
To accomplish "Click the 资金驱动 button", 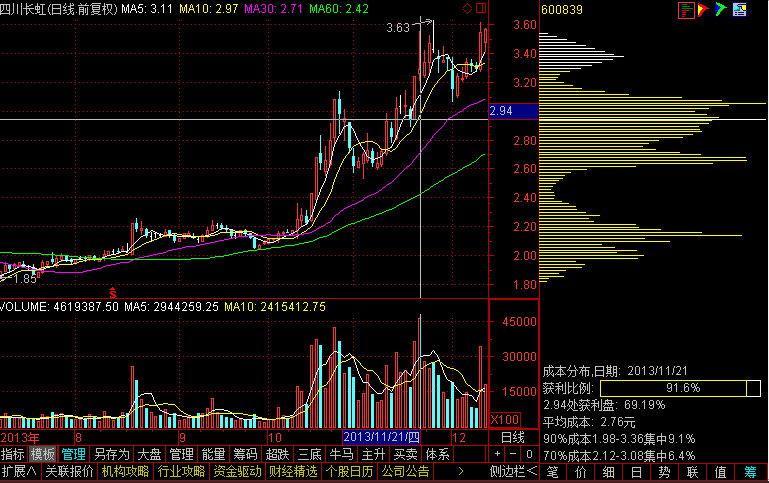I will pyautogui.click(x=237, y=471).
